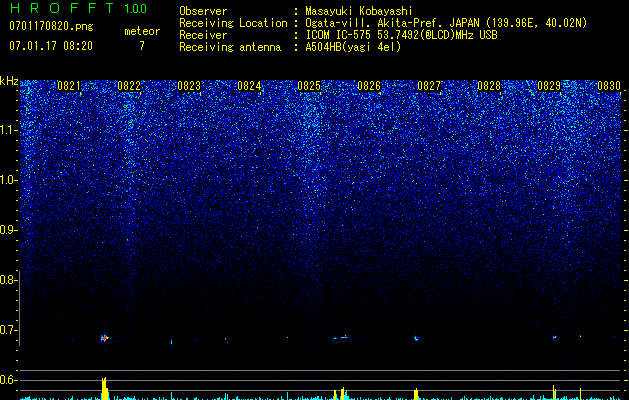Click the 0825 time marker
This screenshot has height=400, width=629.
pos(309,86)
